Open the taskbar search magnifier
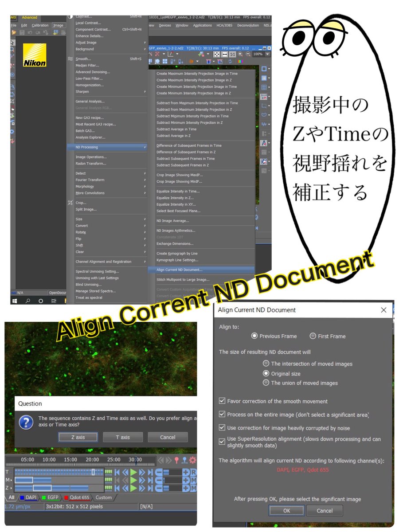This screenshot has width=399, height=532. point(27,300)
